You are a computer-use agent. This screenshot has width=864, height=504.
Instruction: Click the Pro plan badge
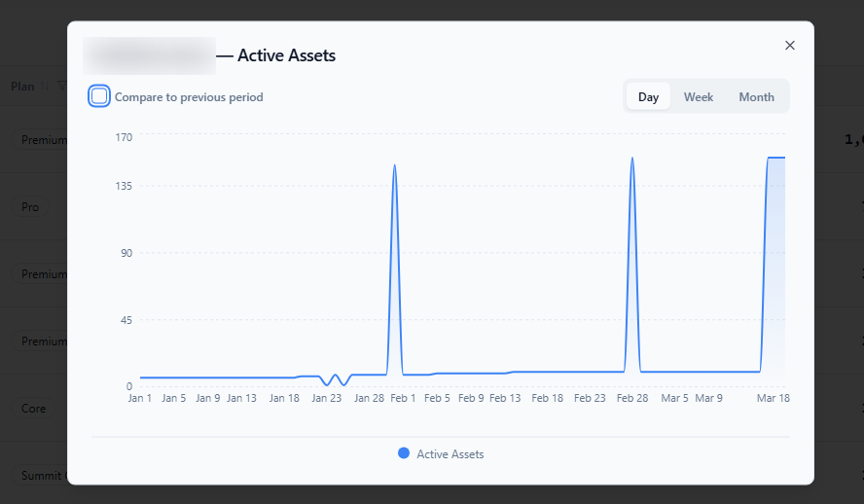(30, 207)
